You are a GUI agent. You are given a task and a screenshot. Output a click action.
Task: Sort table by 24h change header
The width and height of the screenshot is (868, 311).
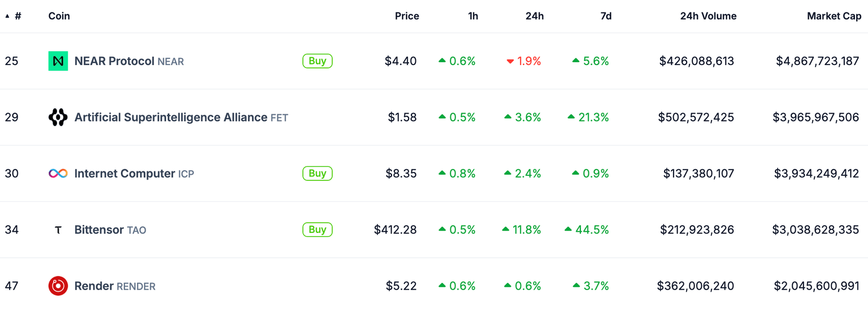pos(534,16)
